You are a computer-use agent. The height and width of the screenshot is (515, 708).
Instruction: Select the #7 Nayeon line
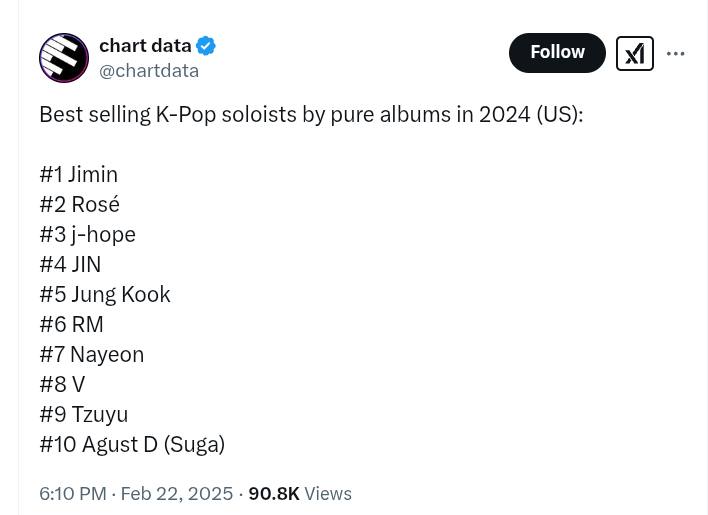coord(92,354)
